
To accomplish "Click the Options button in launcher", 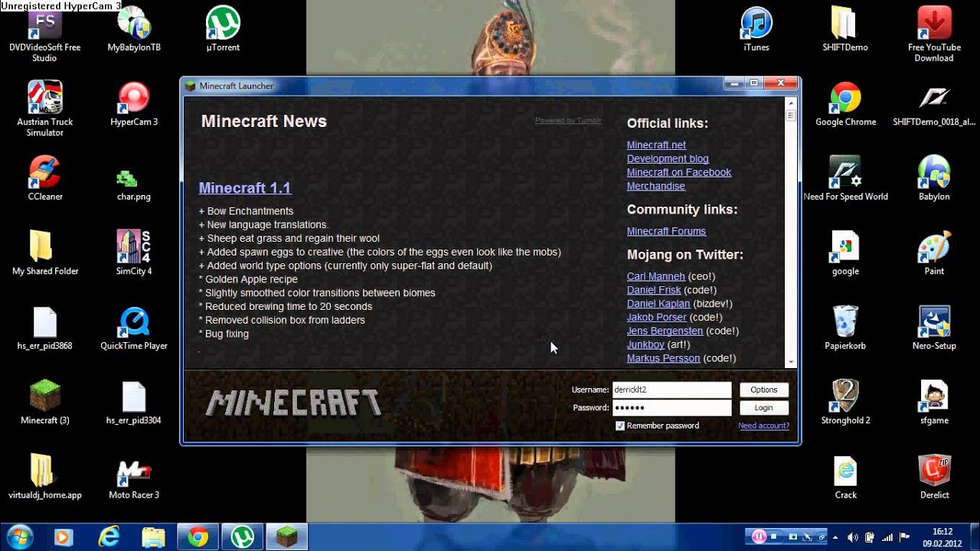I will point(763,390).
